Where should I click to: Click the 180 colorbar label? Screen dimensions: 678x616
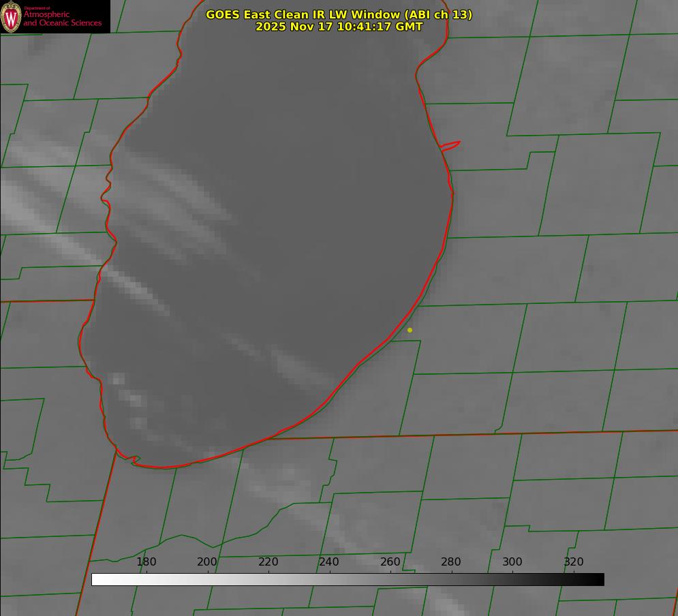(x=146, y=561)
